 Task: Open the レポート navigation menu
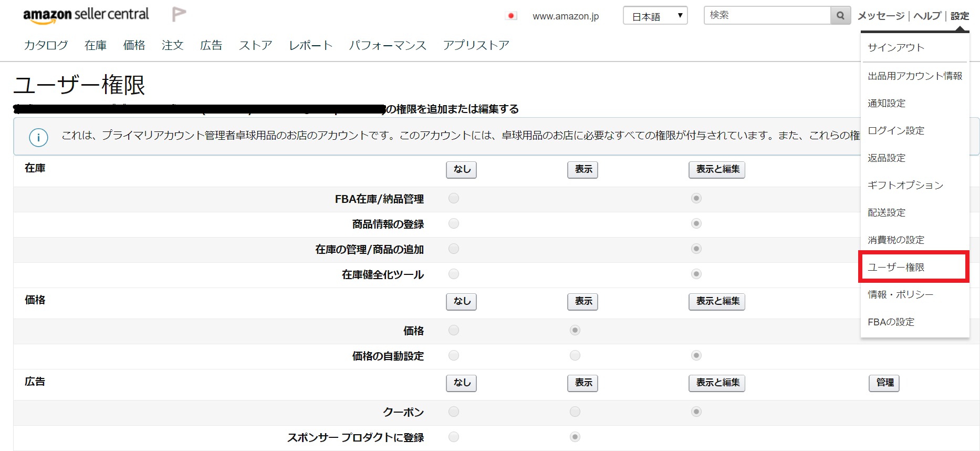tap(311, 45)
